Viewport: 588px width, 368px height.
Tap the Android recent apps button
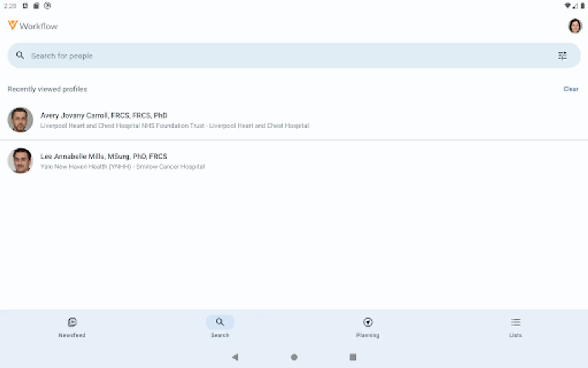(x=353, y=357)
